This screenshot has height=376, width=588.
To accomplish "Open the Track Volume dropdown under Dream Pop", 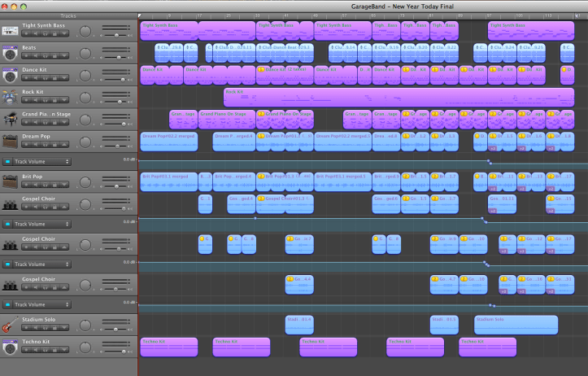I will pyautogui.click(x=41, y=162).
